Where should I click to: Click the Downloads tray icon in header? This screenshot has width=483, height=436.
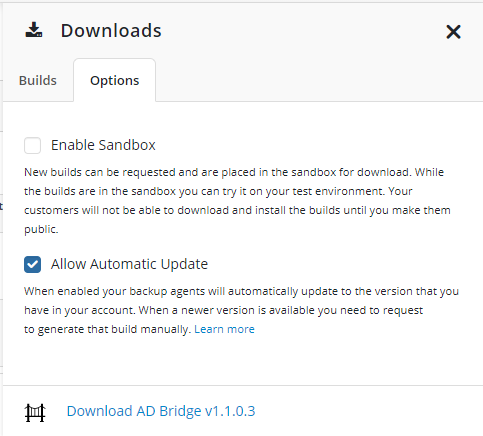coord(34,30)
